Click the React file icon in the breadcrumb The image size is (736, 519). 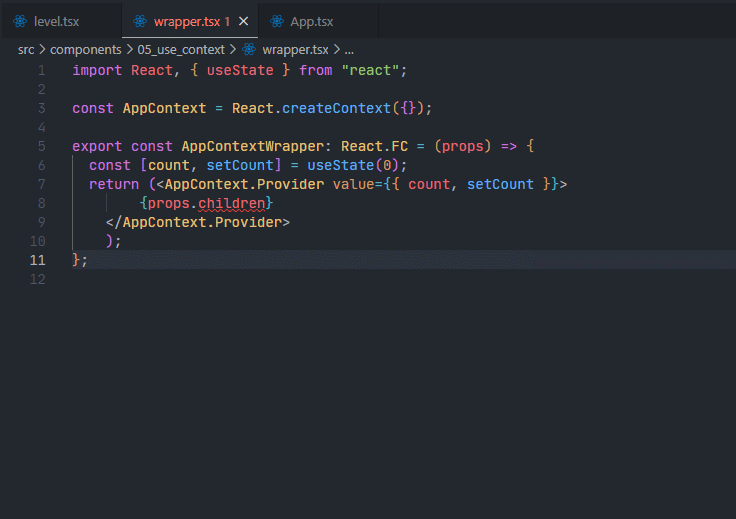pos(249,48)
